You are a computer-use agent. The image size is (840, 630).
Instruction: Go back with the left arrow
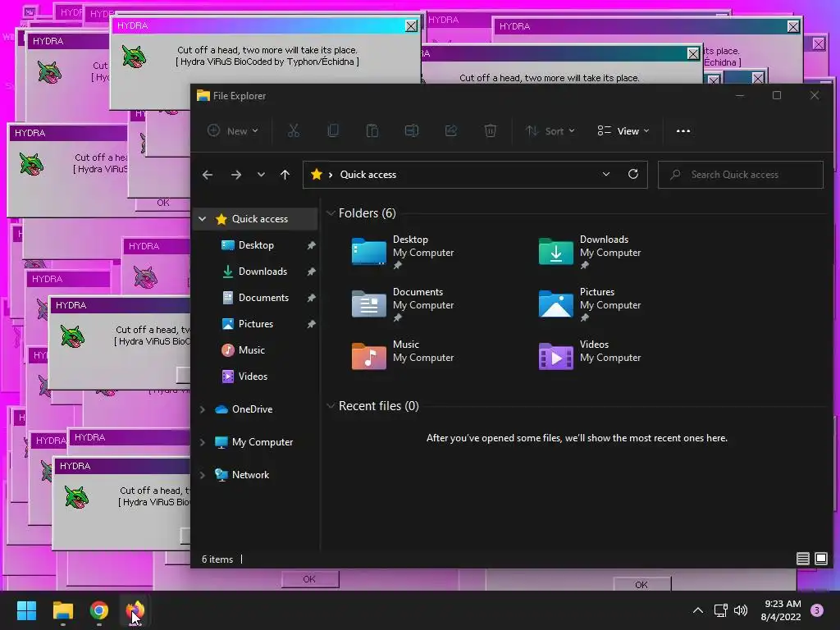coord(208,175)
